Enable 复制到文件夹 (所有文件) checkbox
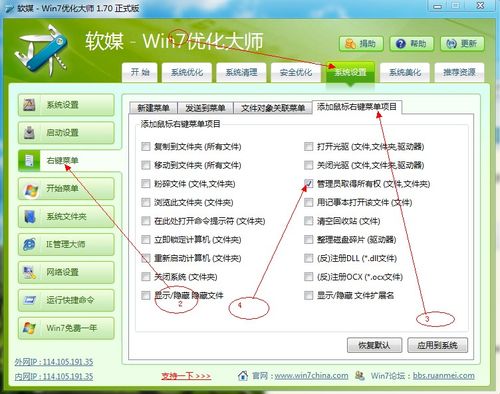This screenshot has width=500, height=394. pos(146,146)
